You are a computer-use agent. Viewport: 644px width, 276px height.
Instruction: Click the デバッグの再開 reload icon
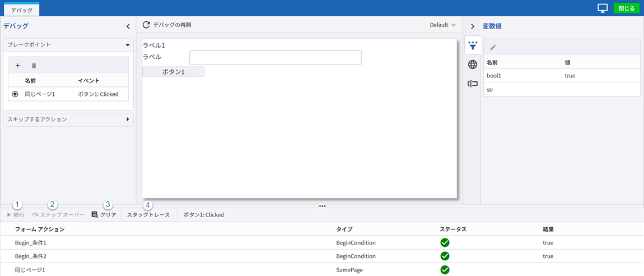tap(147, 25)
